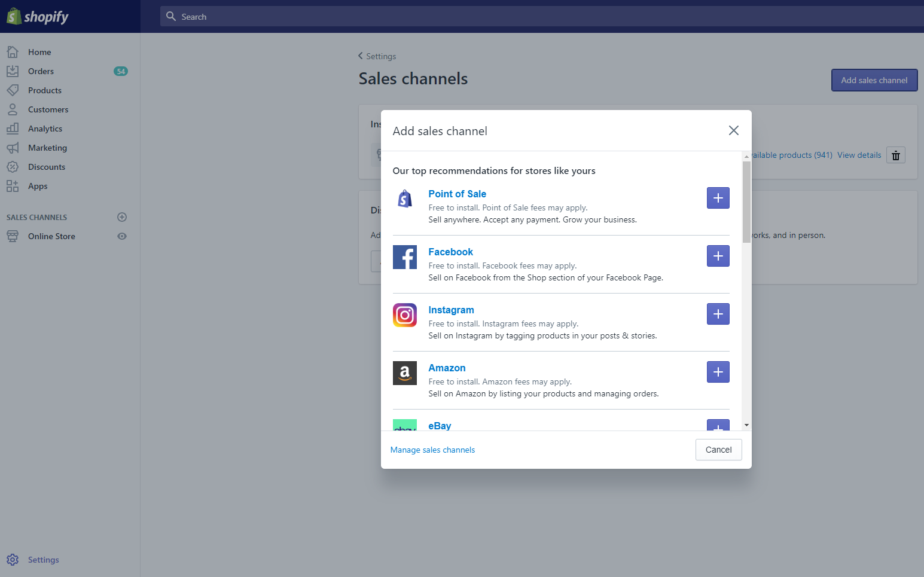
Task: Close the Add sales channel dialog
Action: tap(734, 130)
